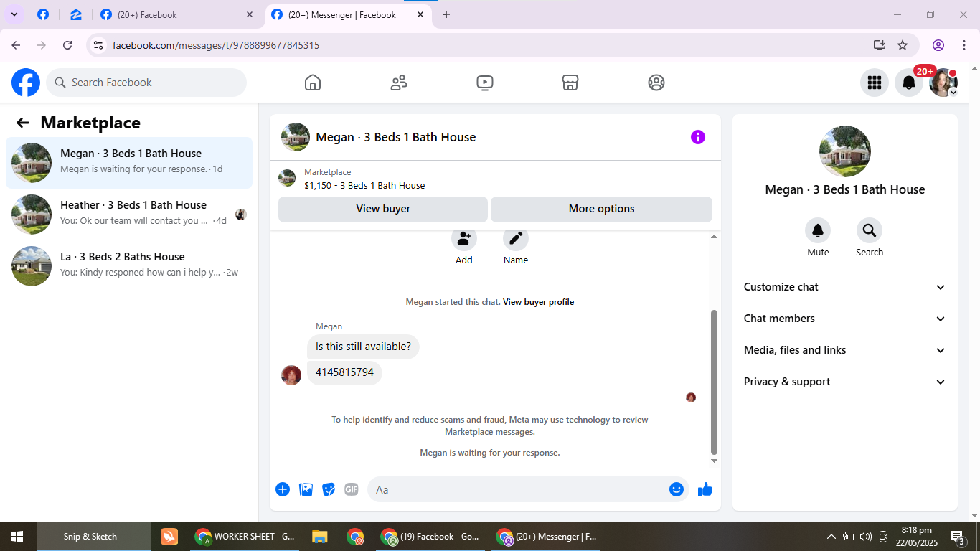Open the Facebook apps grid menu
The width and height of the screenshot is (980, 551).
pyautogui.click(x=875, y=83)
